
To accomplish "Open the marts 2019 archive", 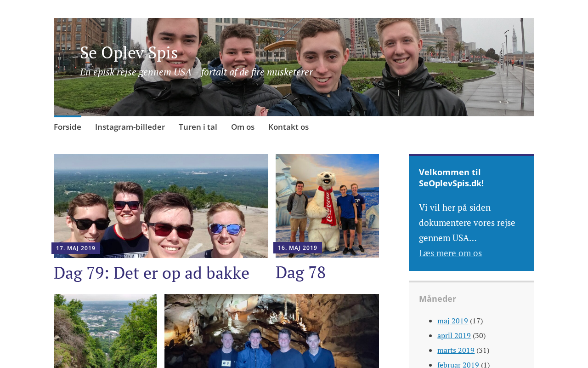I will tap(456, 350).
